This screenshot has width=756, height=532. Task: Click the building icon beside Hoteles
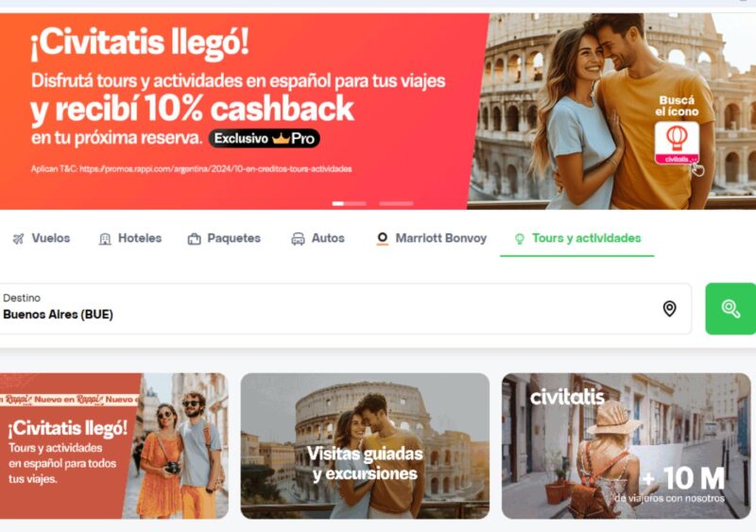click(105, 239)
